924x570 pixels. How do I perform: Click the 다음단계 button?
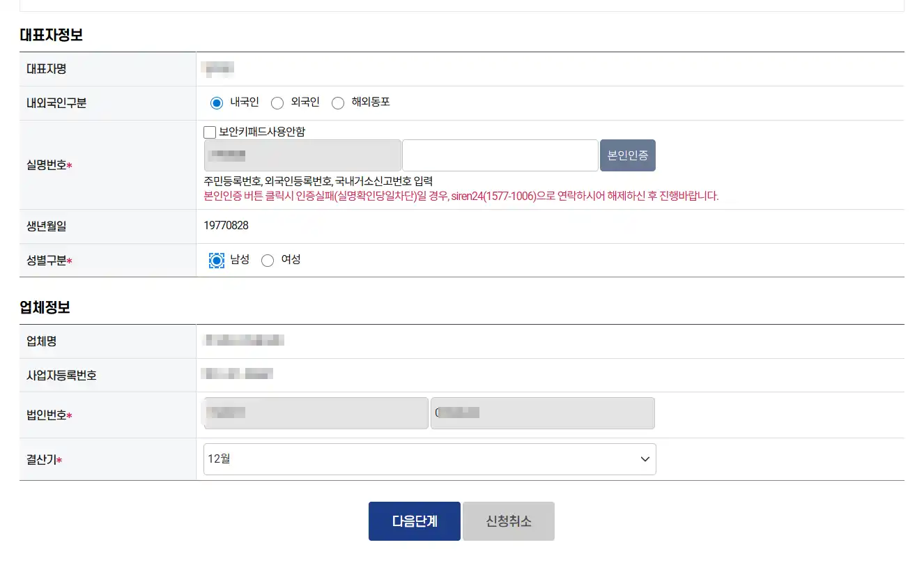415,521
